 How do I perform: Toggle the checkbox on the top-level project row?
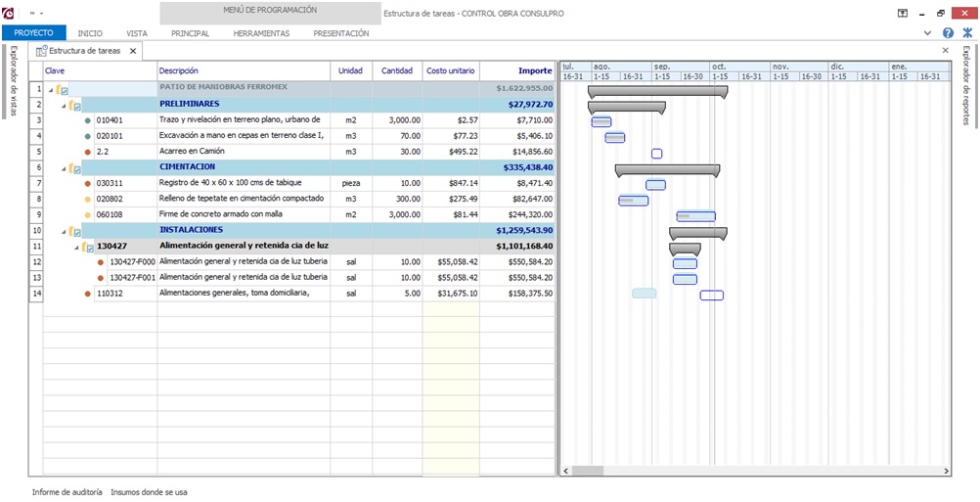[65, 90]
